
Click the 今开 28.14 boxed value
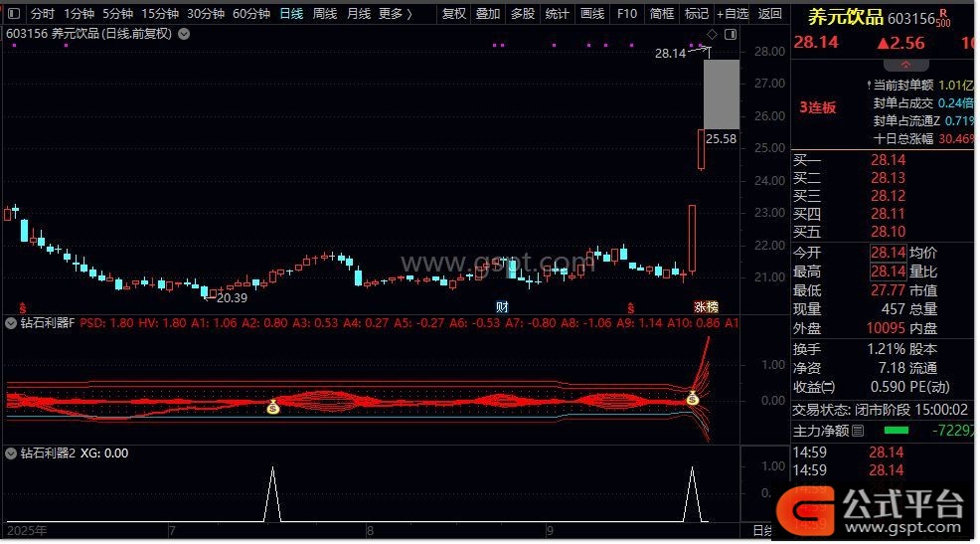point(889,253)
